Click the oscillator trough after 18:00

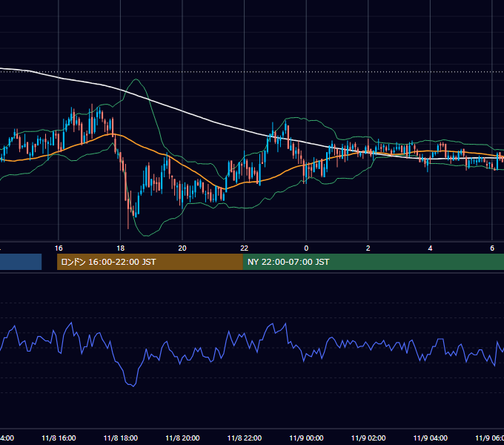(x=133, y=386)
